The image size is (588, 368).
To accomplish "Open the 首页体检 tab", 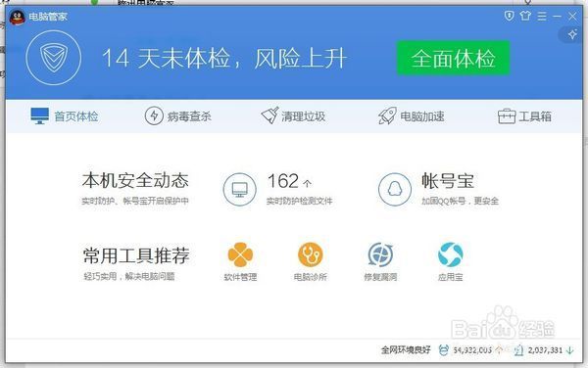I will (65, 116).
